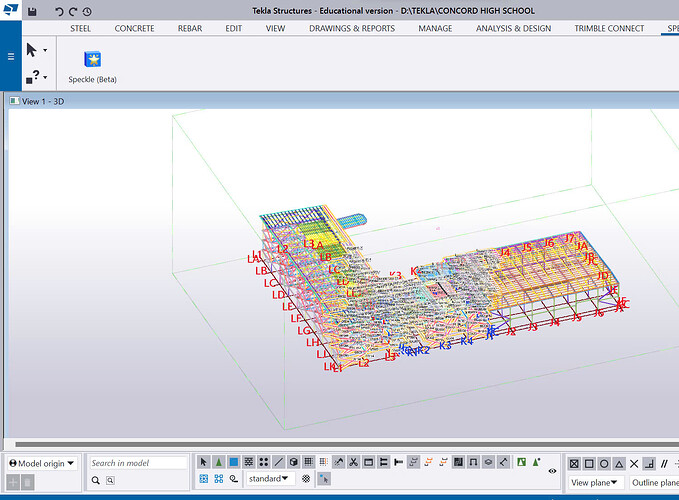Toggle snap to reference points switch

[574, 464]
